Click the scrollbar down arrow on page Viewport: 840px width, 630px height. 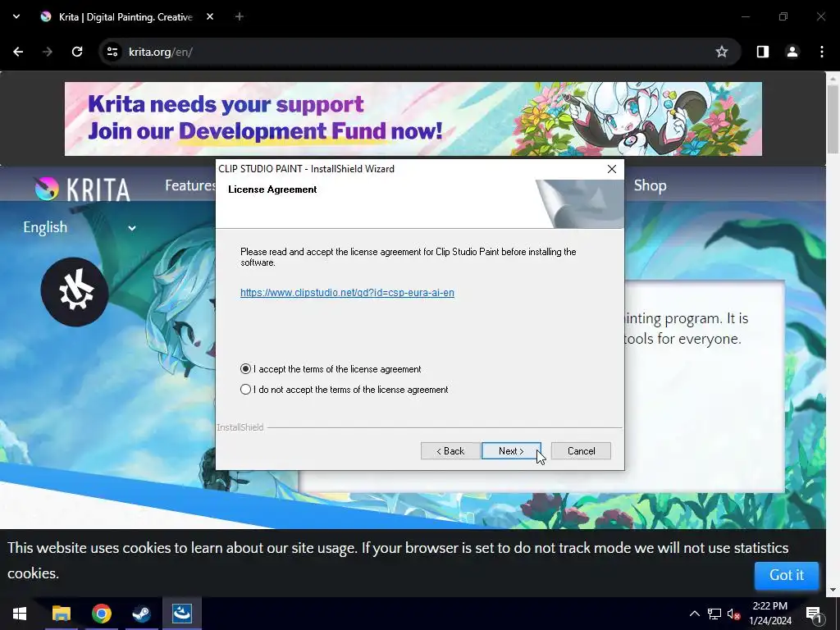coord(833,590)
